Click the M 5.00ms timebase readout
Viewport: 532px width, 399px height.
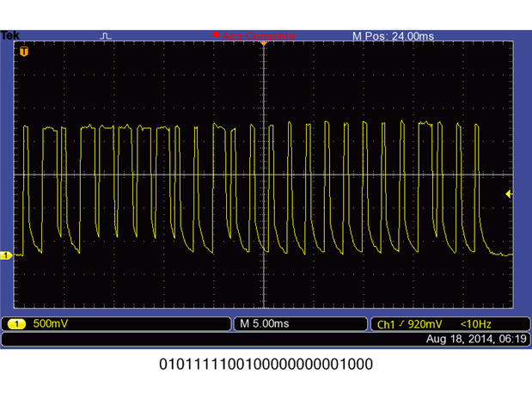coord(265,323)
